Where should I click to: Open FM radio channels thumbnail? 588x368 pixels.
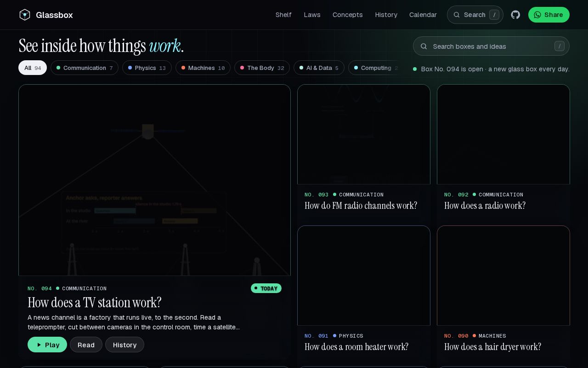364,134
